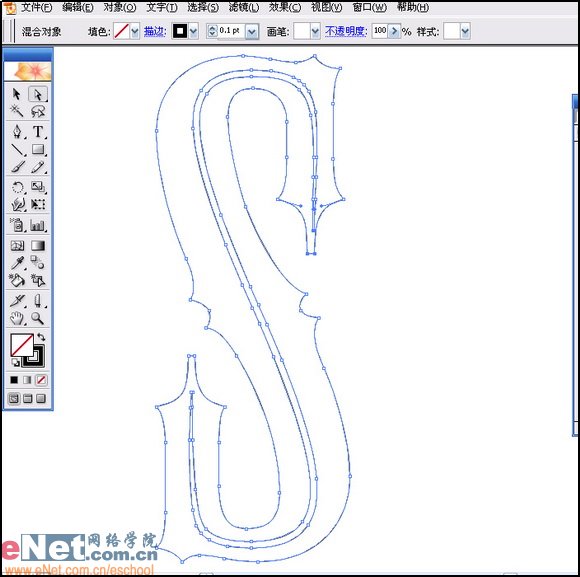Swap fill and stroke with the curved arrows
580x577 pixels.
click(x=41, y=337)
